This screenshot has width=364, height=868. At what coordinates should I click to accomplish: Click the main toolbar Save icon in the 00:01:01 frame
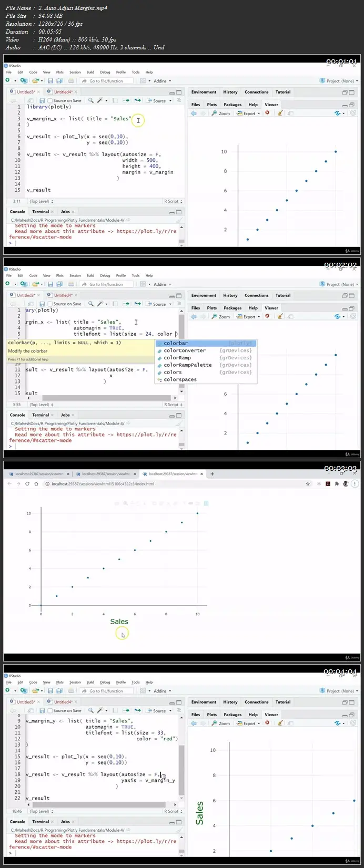click(x=50, y=81)
